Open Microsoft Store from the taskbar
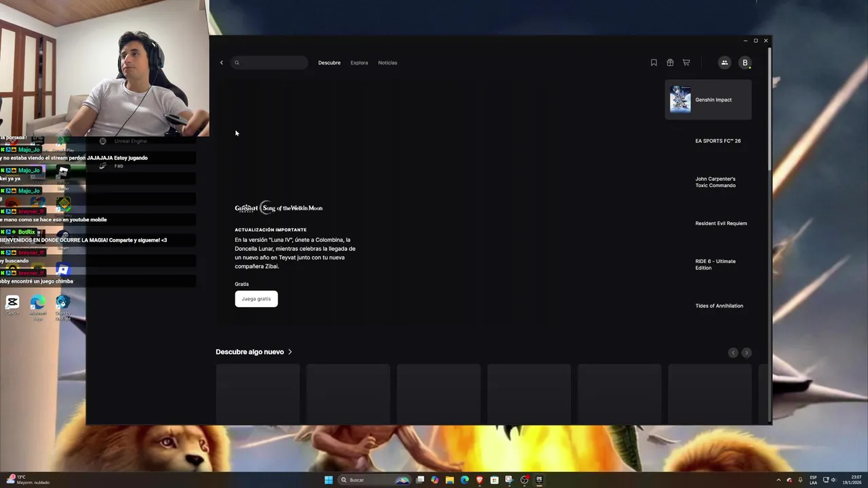This screenshot has width=868, height=488. click(494, 480)
